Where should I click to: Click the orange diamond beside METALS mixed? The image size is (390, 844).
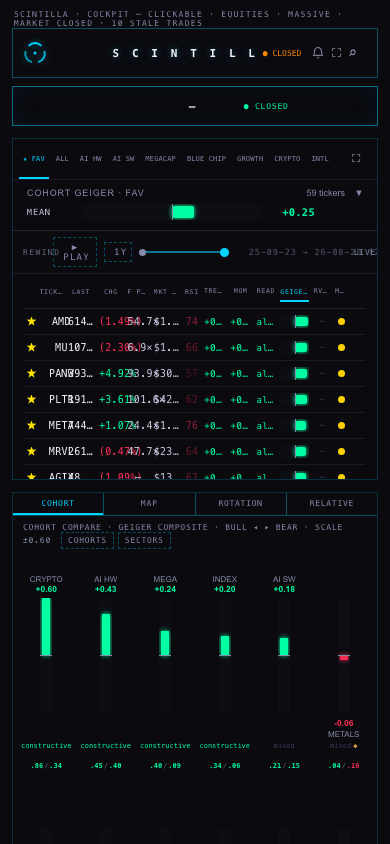tap(355, 746)
